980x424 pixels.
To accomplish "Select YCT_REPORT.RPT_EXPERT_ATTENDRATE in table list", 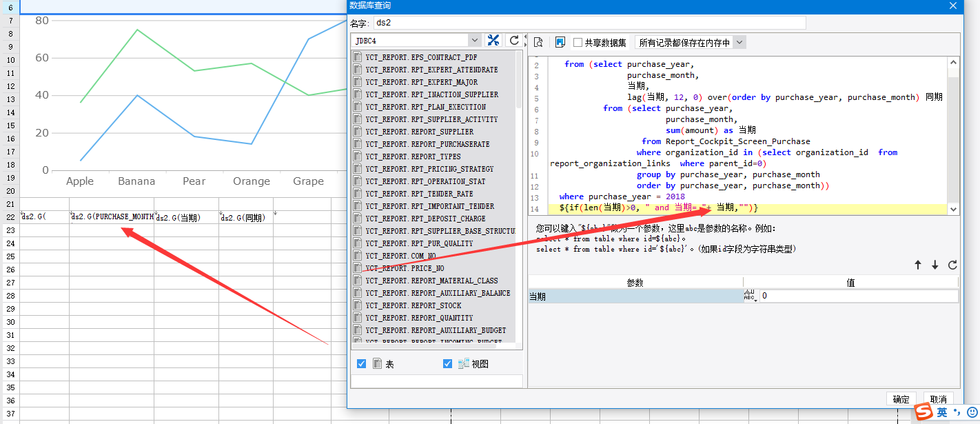I will point(432,70).
